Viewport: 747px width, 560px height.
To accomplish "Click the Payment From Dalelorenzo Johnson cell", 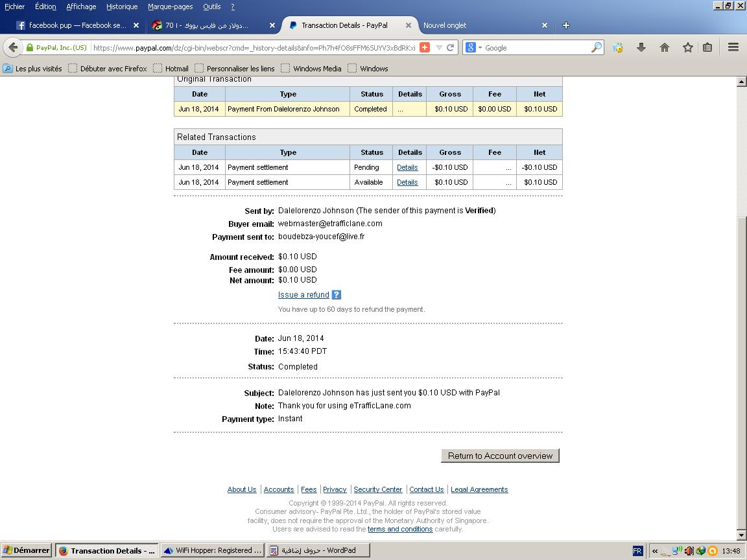I will pyautogui.click(x=287, y=109).
